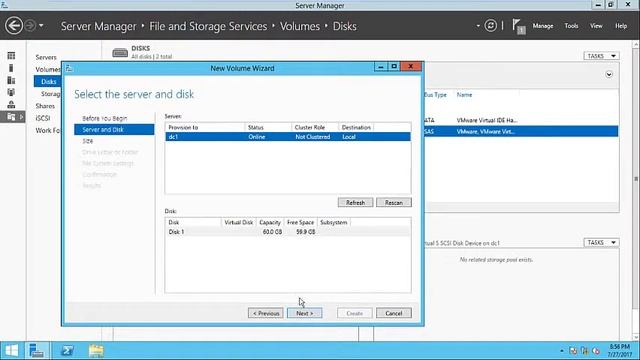Click the Dashboard icon in the sidebar
This screenshot has width=640, height=360.
(x=11, y=56)
